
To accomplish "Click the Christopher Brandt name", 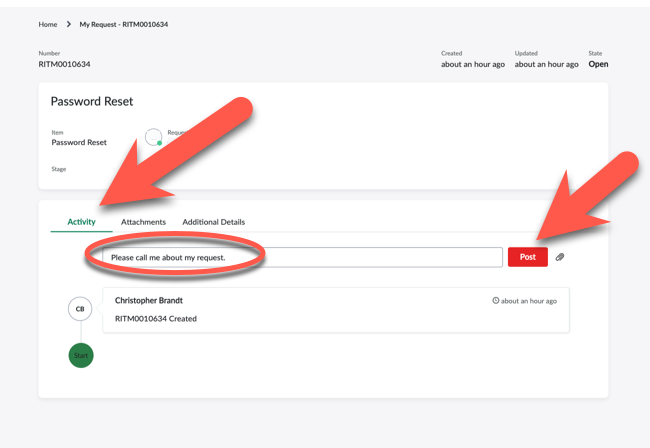I will click(x=149, y=300).
